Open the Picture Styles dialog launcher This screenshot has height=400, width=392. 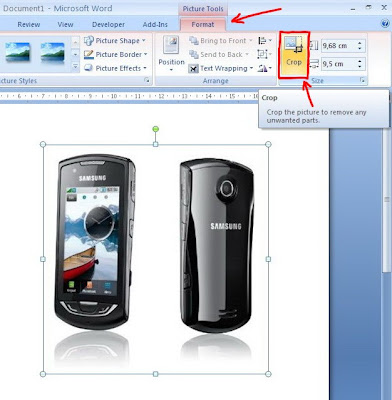pyautogui.click(x=147, y=80)
